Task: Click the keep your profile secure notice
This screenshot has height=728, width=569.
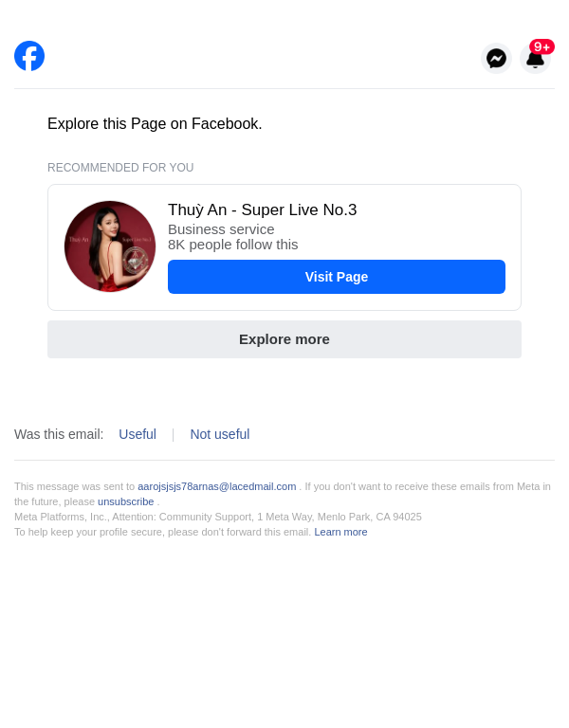Action: (162, 532)
